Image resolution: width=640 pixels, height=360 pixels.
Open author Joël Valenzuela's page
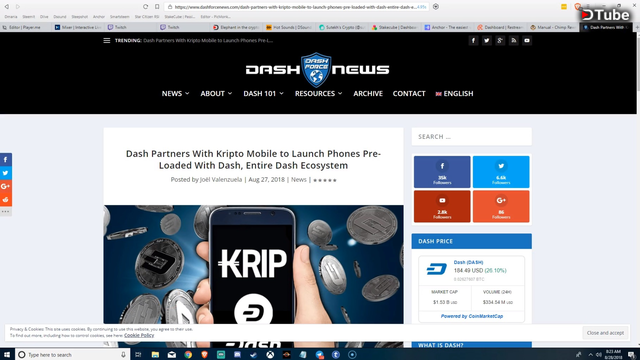pyautogui.click(x=221, y=180)
